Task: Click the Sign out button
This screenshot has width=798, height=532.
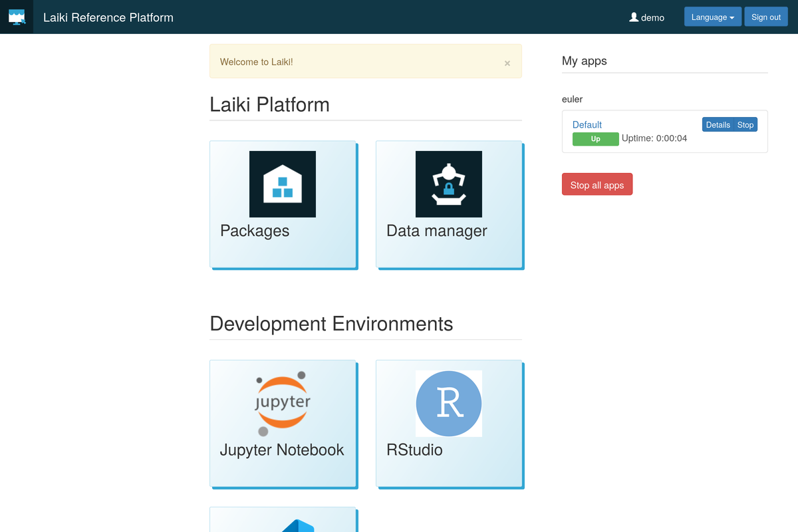Action: [766, 17]
